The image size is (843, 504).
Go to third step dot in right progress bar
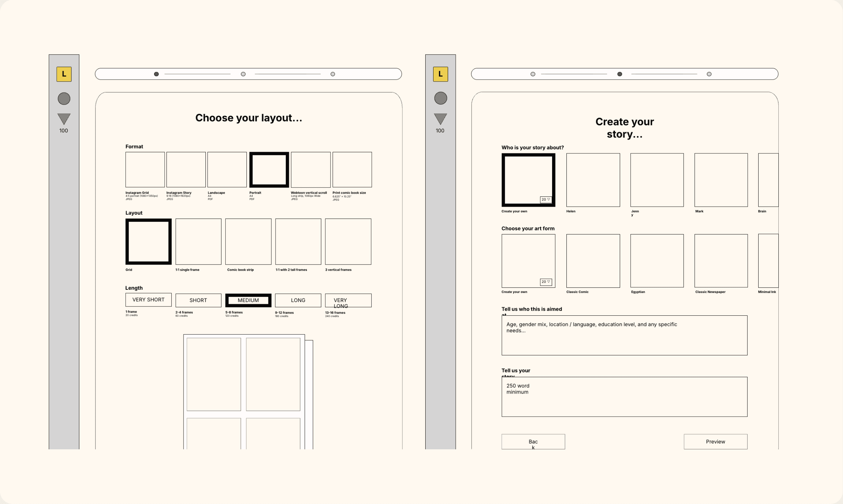tap(709, 74)
